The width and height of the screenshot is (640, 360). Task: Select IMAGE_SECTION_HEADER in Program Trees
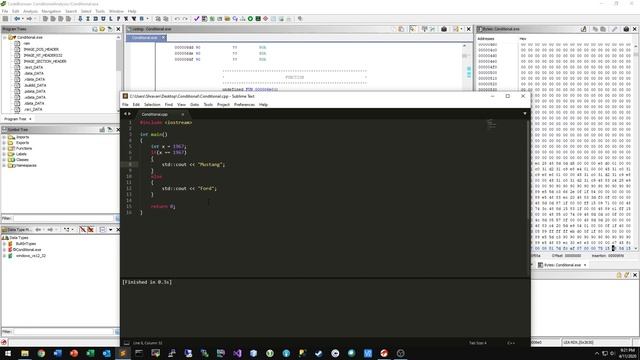pos(45,61)
